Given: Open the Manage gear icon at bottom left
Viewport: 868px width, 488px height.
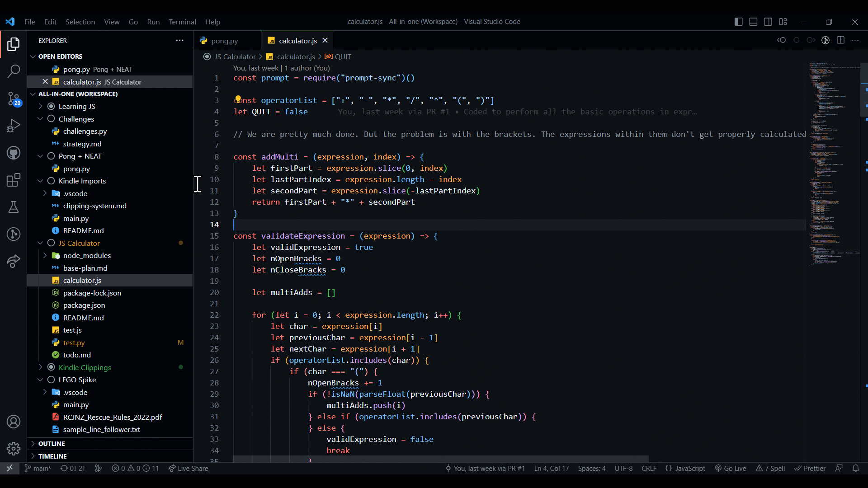Looking at the screenshot, I should tap(14, 449).
